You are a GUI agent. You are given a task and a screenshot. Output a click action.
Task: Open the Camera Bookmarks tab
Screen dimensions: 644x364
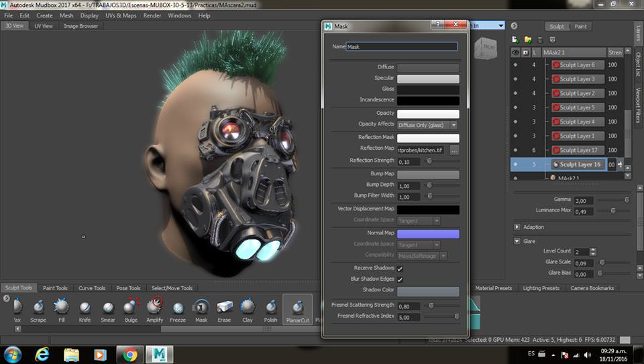(x=592, y=288)
